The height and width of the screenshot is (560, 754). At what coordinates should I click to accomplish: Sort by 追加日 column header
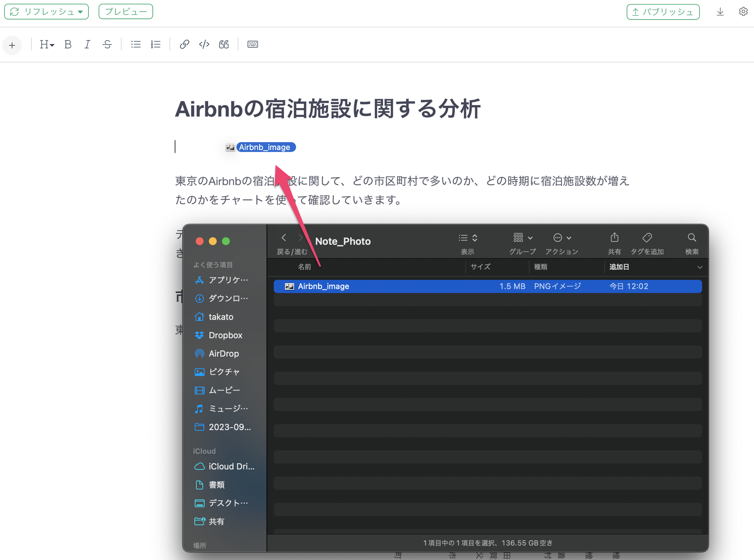(619, 267)
